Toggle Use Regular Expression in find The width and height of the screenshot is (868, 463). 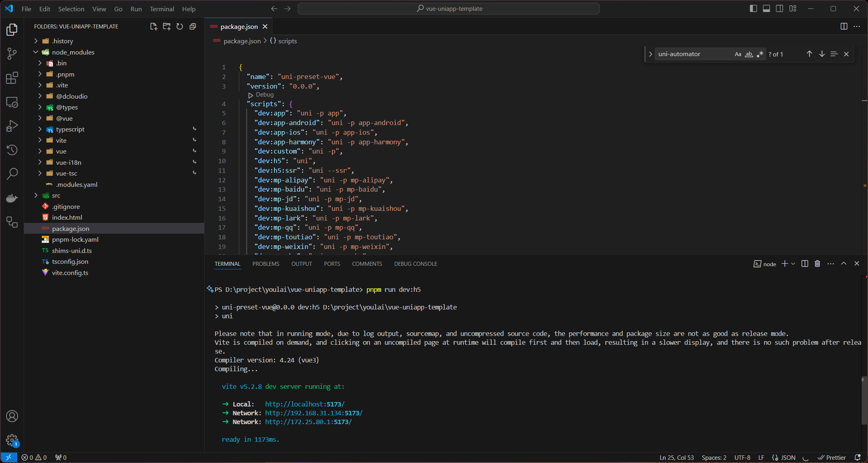pos(760,54)
